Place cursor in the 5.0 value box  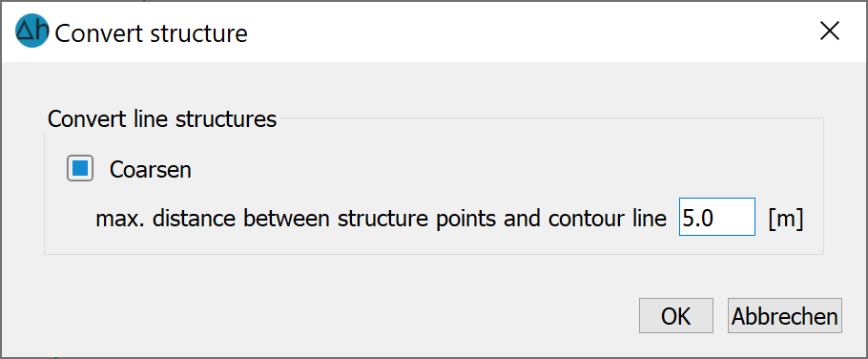click(x=717, y=217)
